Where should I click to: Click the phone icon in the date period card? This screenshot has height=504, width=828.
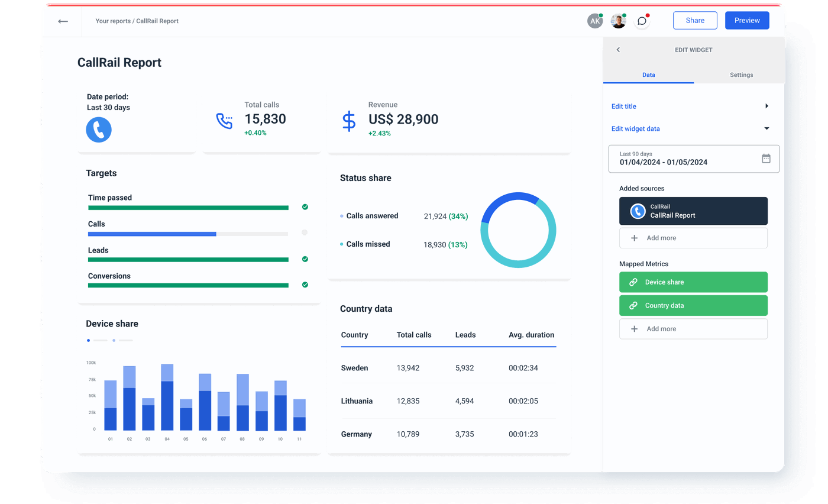click(98, 130)
